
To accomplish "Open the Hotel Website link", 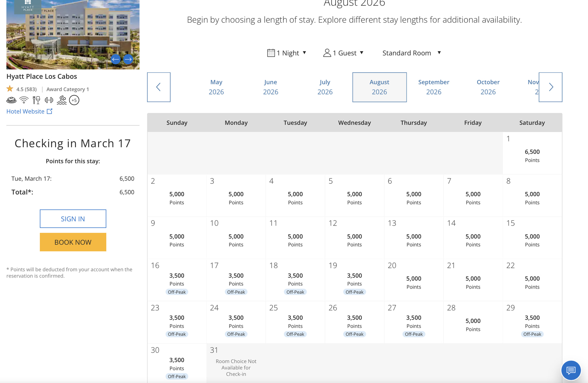I will point(29,112).
